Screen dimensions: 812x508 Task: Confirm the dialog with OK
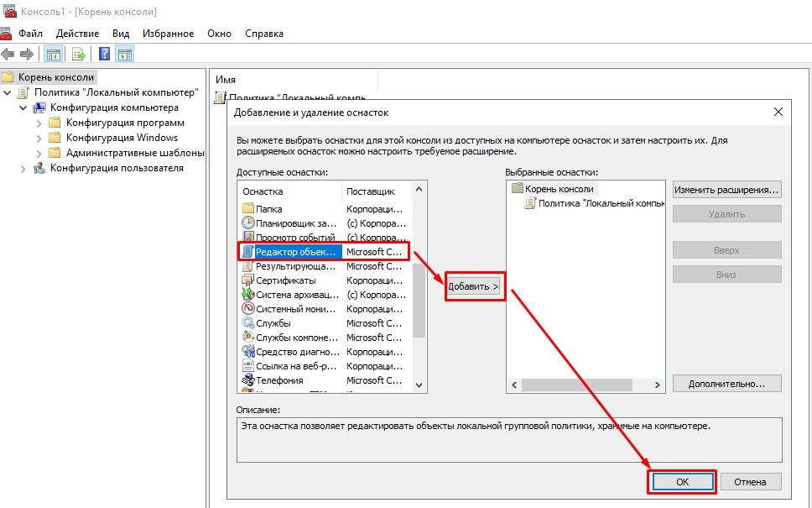coord(683,482)
